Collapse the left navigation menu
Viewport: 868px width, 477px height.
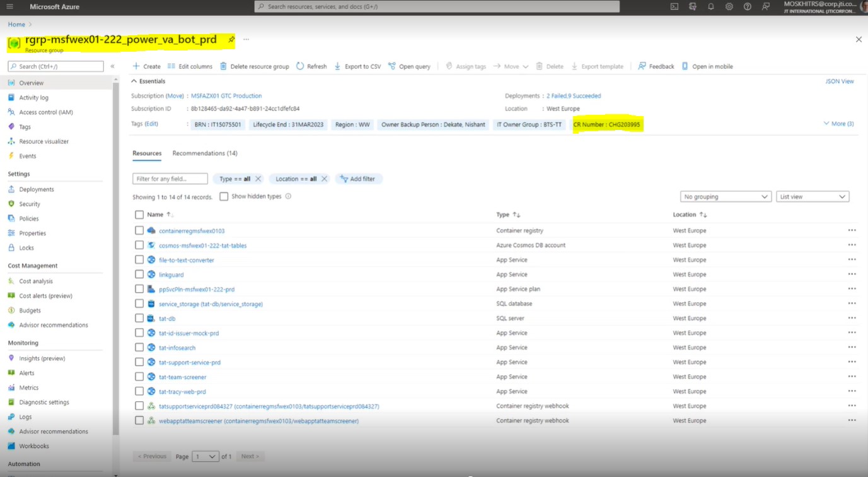112,66
